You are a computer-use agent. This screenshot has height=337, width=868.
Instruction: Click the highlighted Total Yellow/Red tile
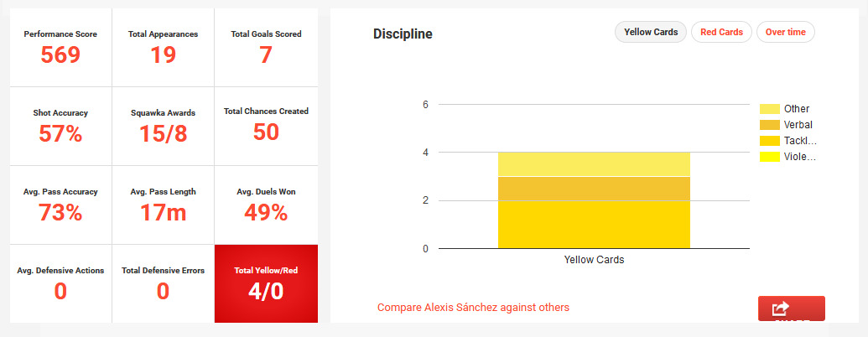pyautogui.click(x=266, y=283)
